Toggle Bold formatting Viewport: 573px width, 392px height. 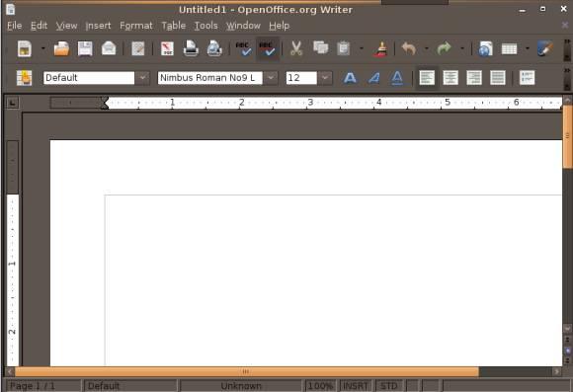(x=350, y=78)
